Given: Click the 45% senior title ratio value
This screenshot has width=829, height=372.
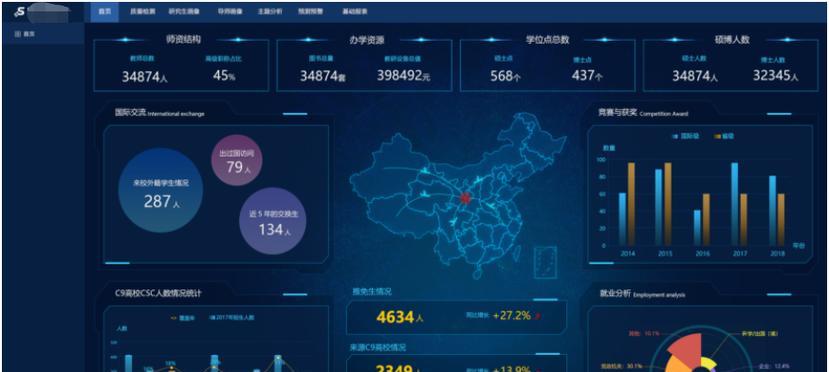Looking at the screenshot, I should pyautogui.click(x=224, y=76).
